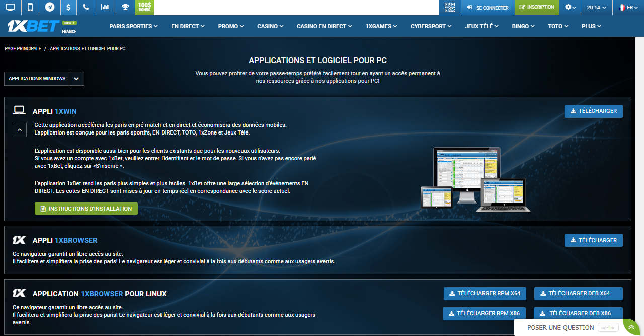
Task: Open the Casino En Direct menu
Action: [x=325, y=26]
